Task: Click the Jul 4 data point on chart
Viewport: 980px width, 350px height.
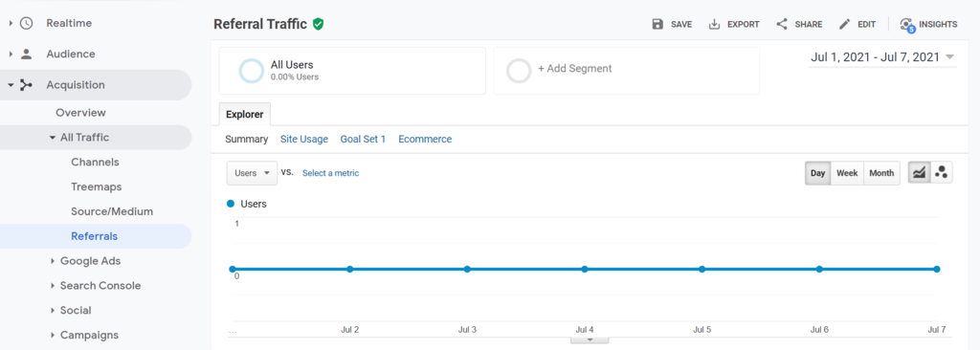Action: click(585, 270)
